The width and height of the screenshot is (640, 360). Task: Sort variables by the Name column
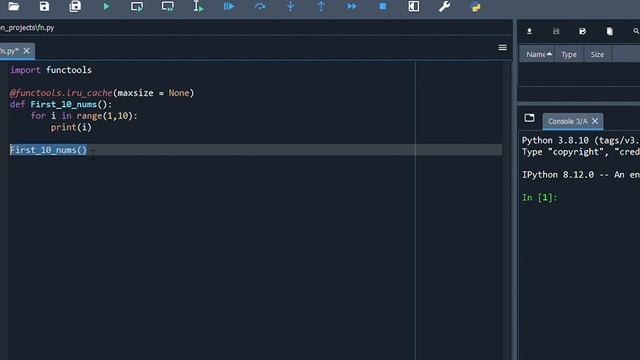[536, 54]
